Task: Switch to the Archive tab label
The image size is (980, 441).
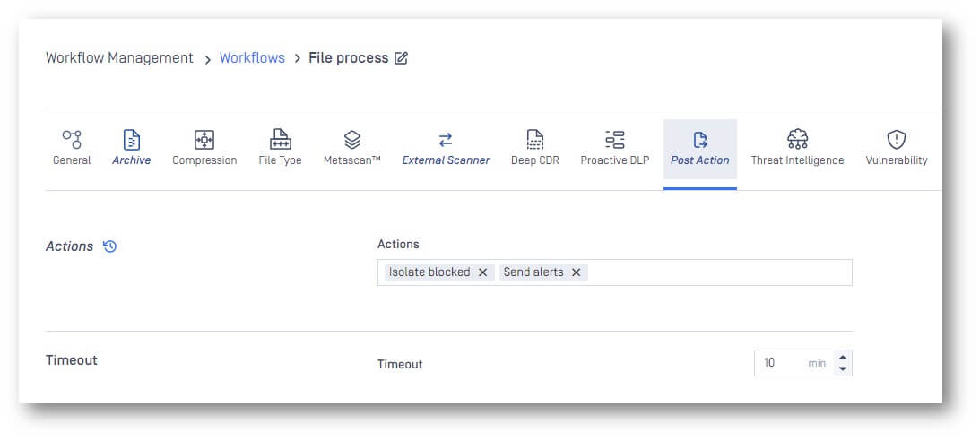Action: [131, 160]
